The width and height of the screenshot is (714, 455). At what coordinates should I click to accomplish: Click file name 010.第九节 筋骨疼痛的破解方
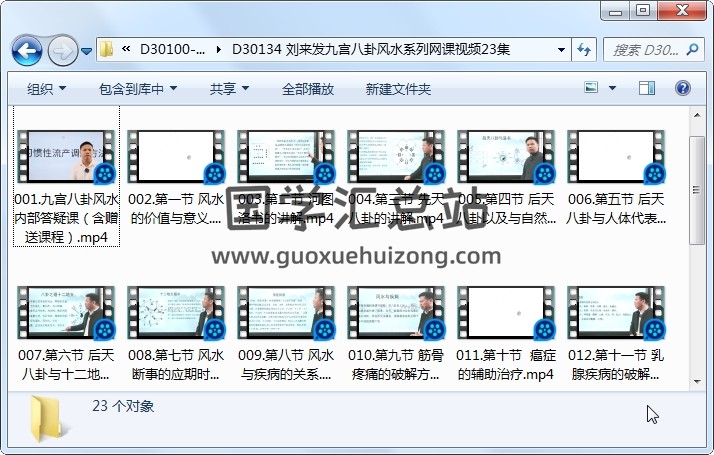pos(396,364)
